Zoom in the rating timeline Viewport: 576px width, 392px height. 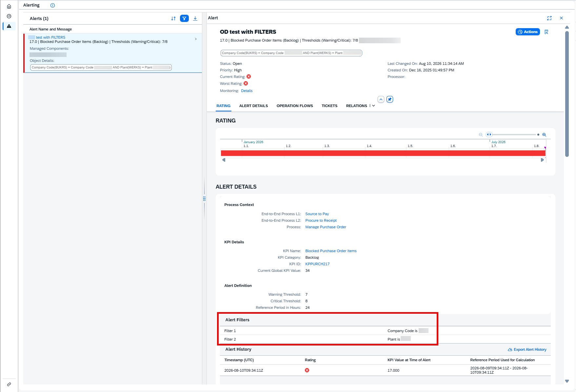544,135
